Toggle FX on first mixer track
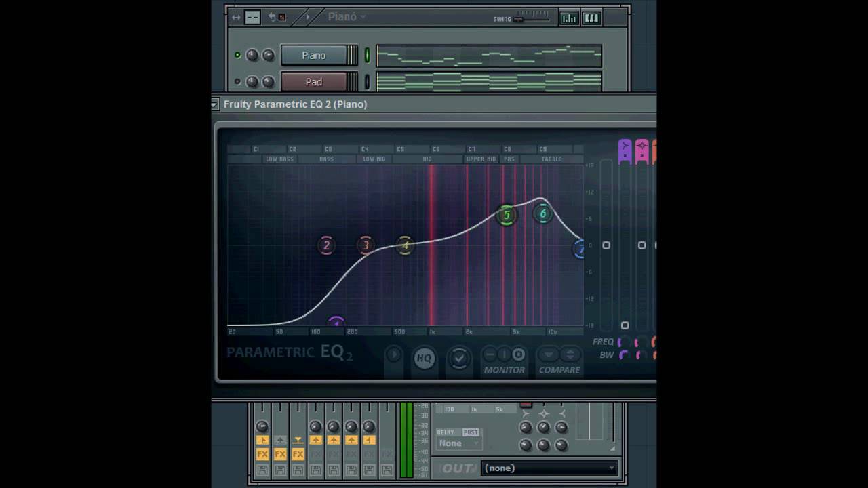The height and width of the screenshot is (488, 868). click(262, 454)
